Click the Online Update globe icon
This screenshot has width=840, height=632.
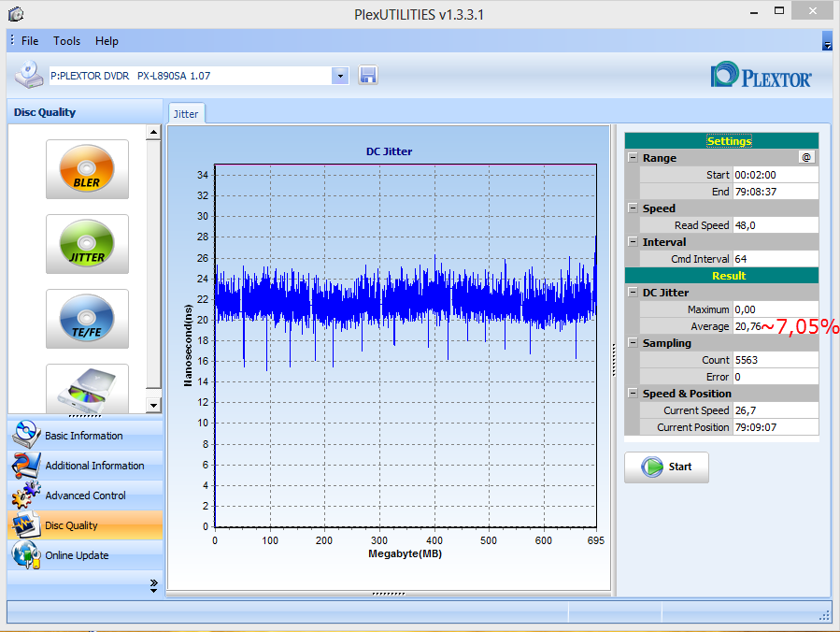pyautogui.click(x=25, y=554)
